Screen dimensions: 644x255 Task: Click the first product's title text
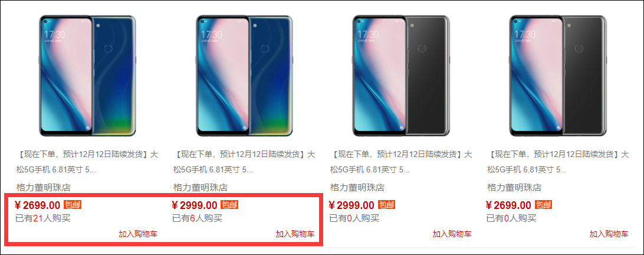[87, 162]
